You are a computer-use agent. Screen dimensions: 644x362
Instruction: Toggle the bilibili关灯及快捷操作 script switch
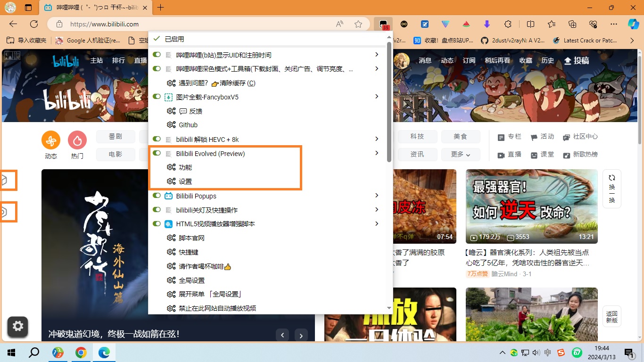point(157,210)
